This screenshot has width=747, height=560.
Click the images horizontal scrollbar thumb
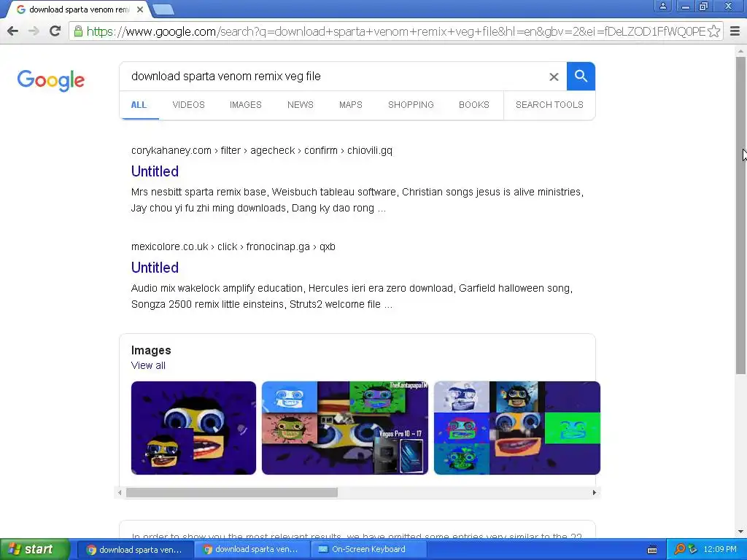coord(231,492)
